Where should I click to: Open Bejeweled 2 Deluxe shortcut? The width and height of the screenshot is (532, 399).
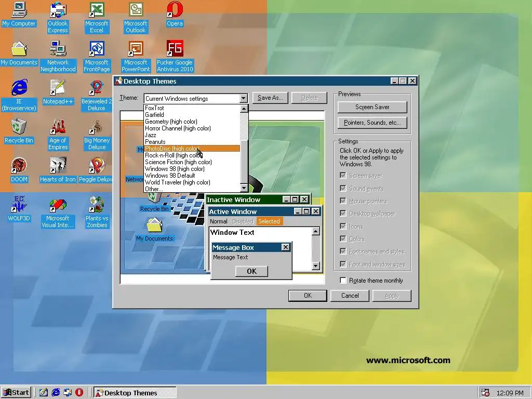point(97,96)
